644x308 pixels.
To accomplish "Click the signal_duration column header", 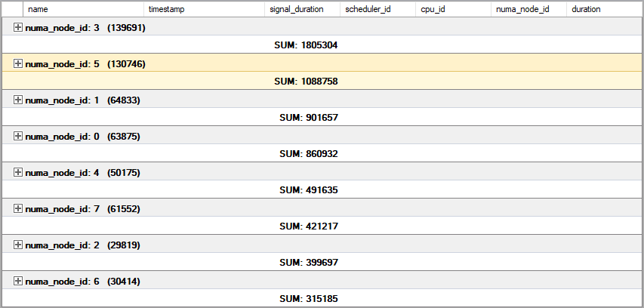I will [302, 10].
